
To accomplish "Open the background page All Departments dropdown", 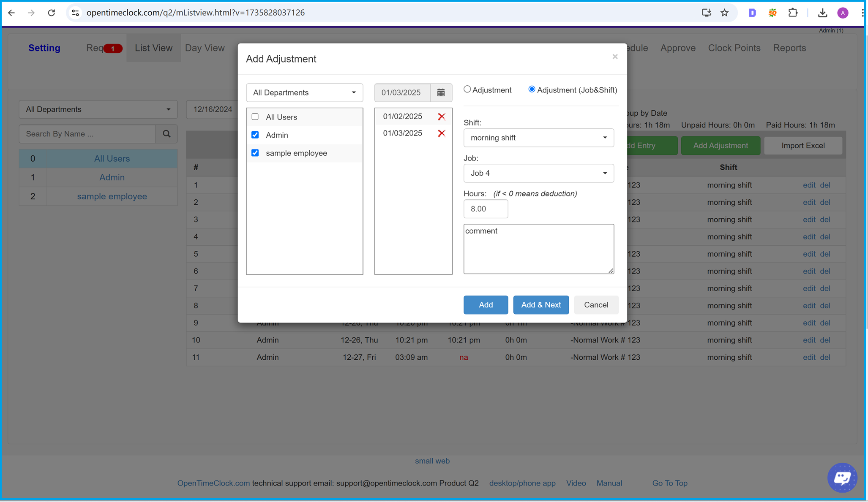I will [x=98, y=109].
